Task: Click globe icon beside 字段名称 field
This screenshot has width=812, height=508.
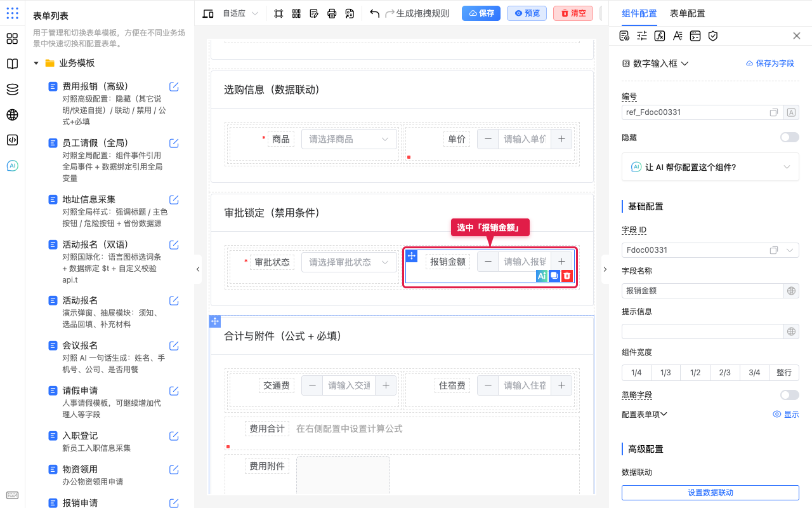Action: click(x=791, y=291)
